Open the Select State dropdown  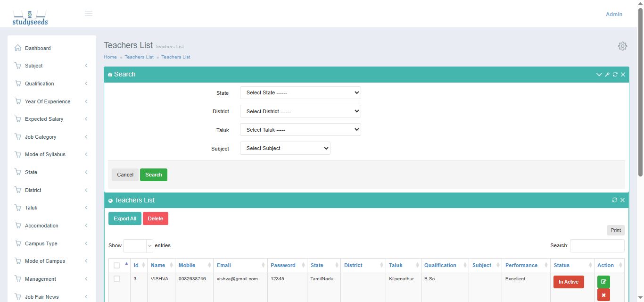300,93
